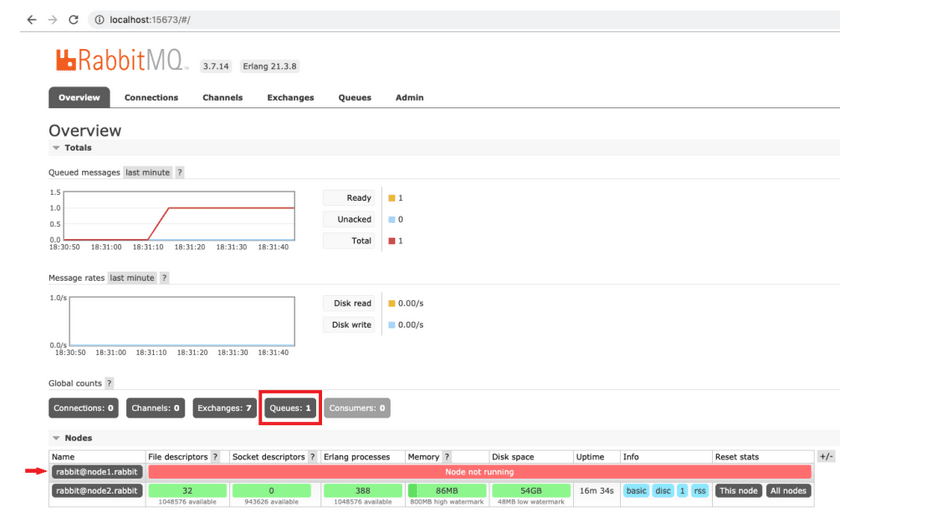The width and height of the screenshot is (937, 526).
Task: Change Message rates last minute range
Action: [132, 278]
